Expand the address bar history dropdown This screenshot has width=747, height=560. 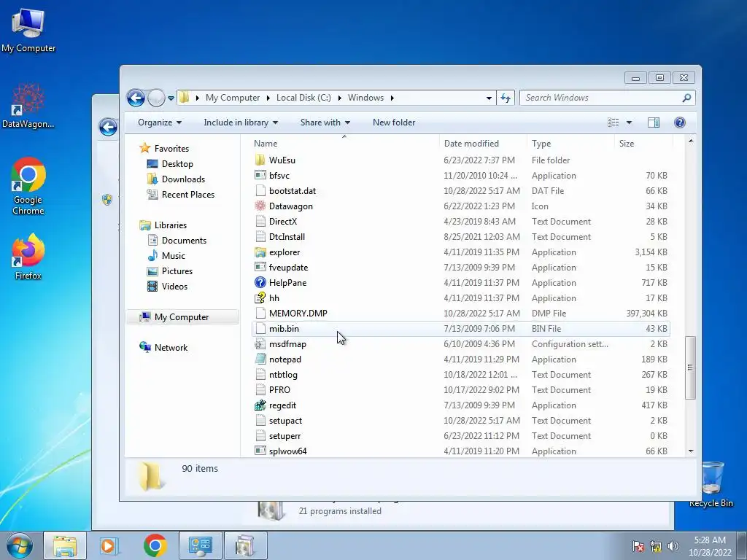click(x=489, y=98)
